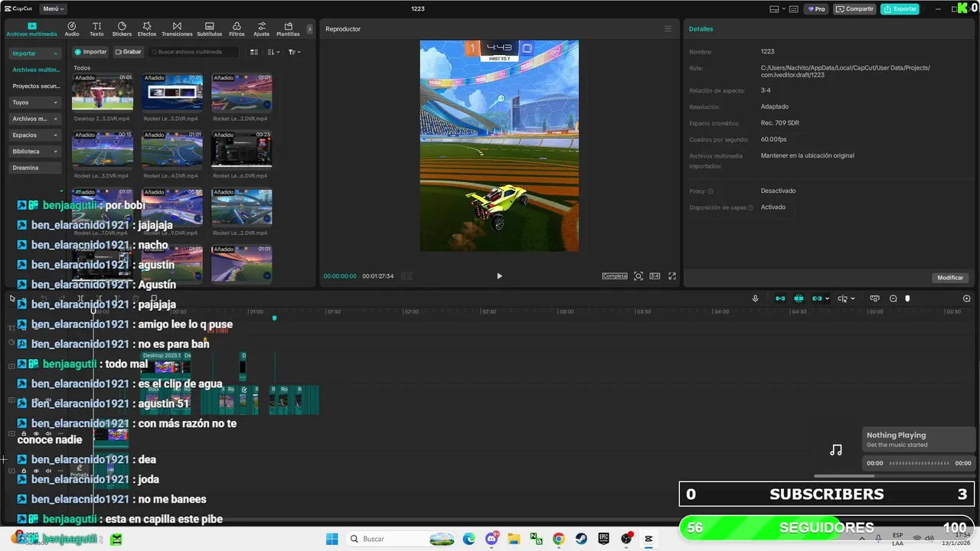Click the Compartir button
Screen dimensions: 980x551
855,9
